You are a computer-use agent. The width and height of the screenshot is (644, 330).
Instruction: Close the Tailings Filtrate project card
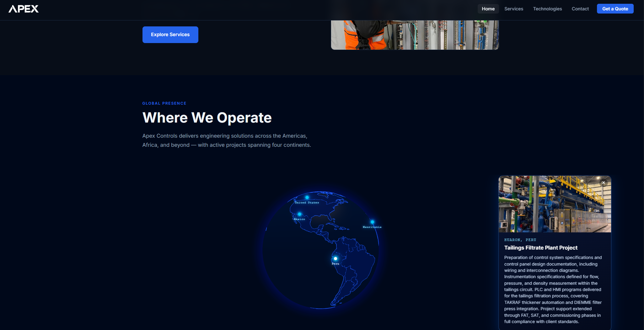pos(603,183)
